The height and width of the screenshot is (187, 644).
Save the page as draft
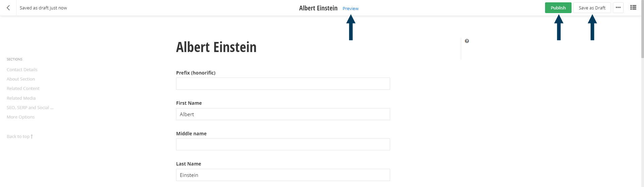(x=592, y=8)
